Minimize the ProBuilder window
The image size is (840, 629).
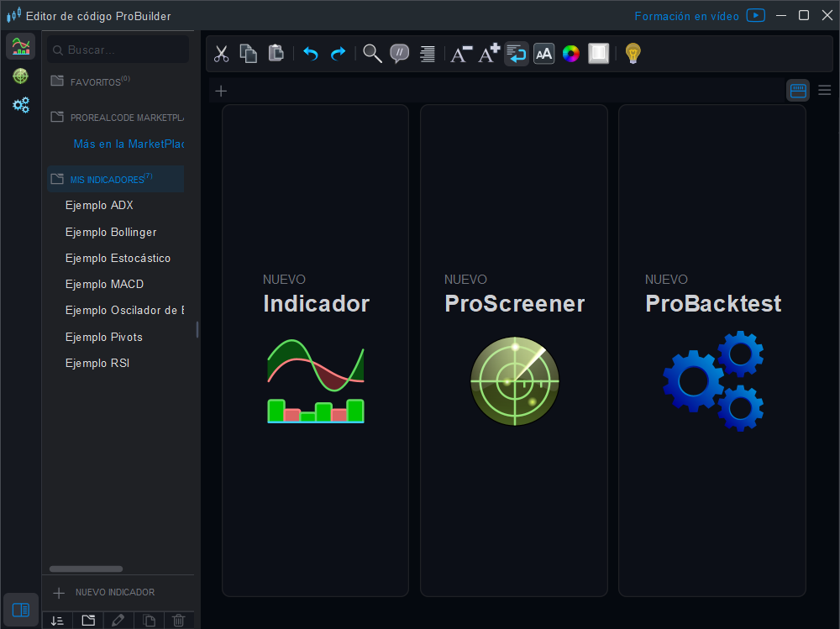[781, 15]
